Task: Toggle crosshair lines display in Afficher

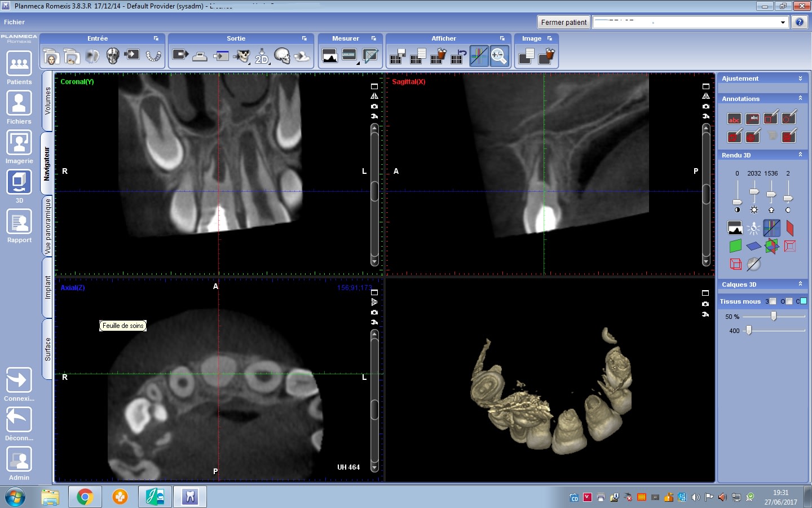Action: (x=479, y=56)
